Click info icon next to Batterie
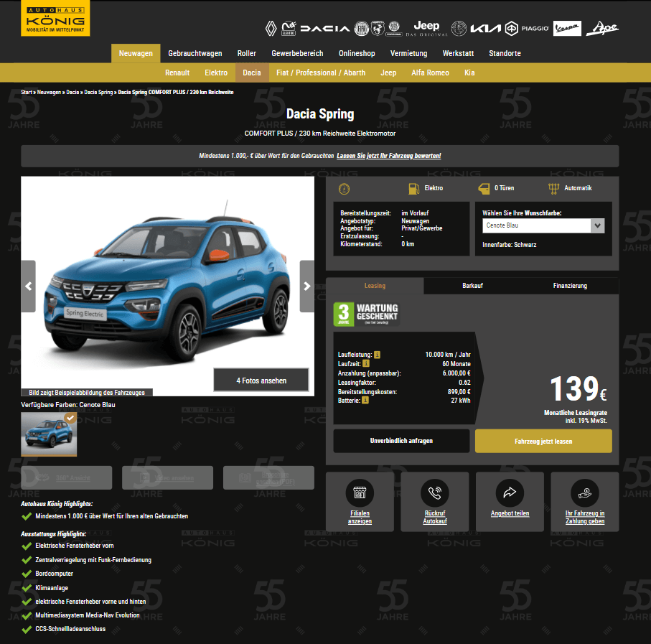 coord(365,401)
